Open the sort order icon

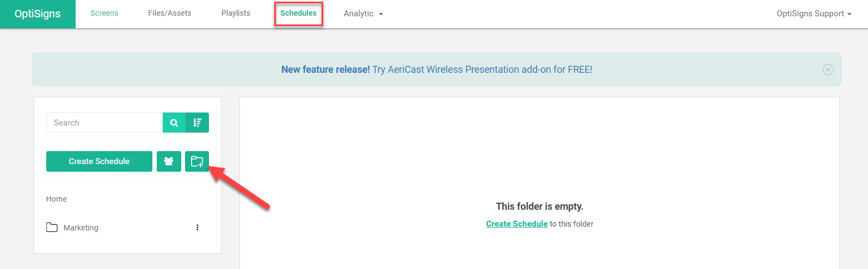click(197, 123)
